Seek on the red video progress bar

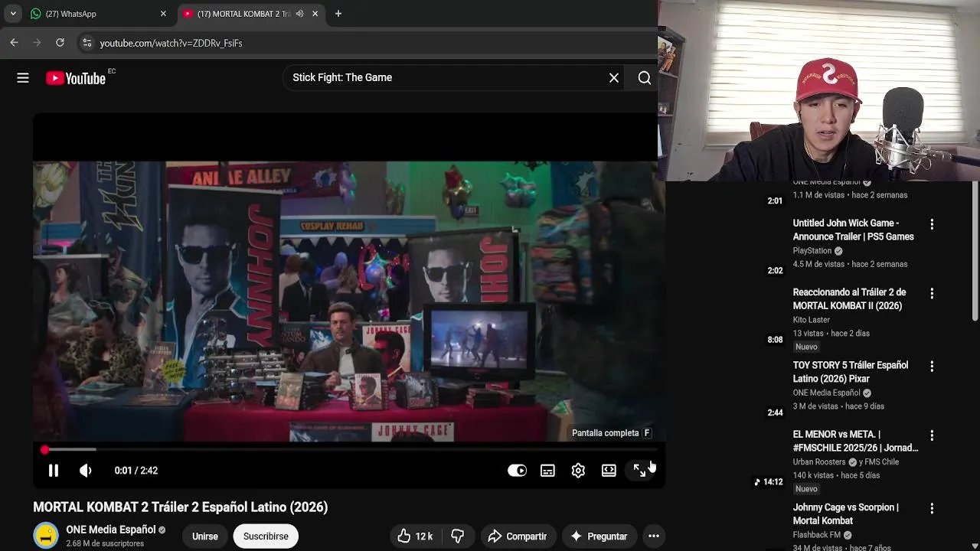349,449
